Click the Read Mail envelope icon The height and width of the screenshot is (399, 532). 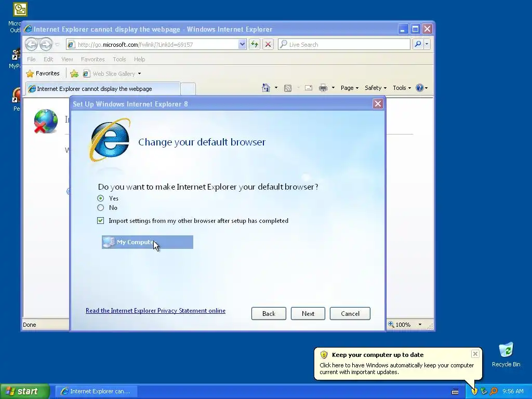[x=309, y=88]
